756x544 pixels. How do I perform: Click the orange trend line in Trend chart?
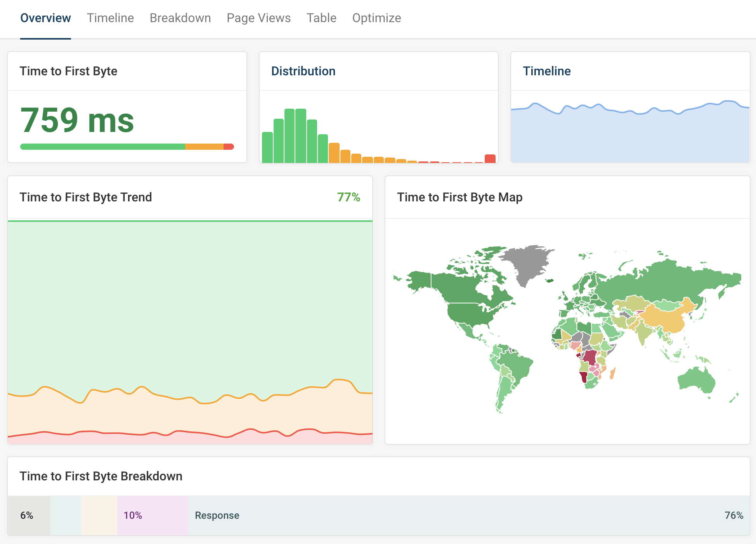(x=190, y=398)
